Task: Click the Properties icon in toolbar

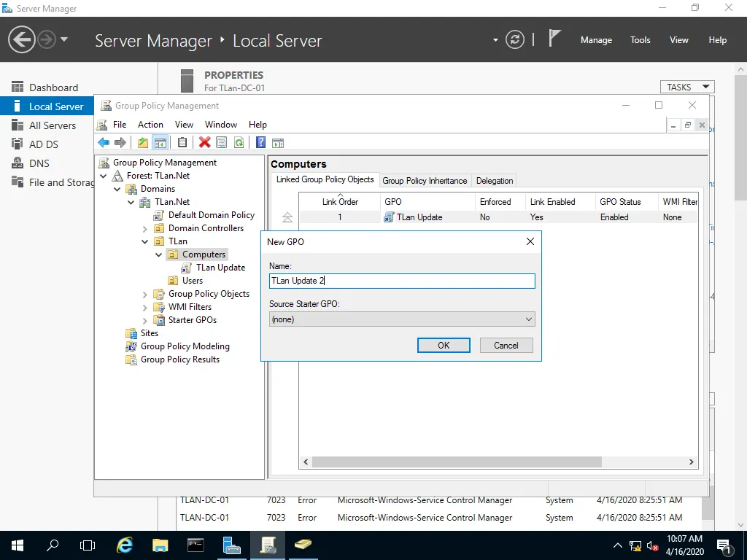Action: pos(221,143)
